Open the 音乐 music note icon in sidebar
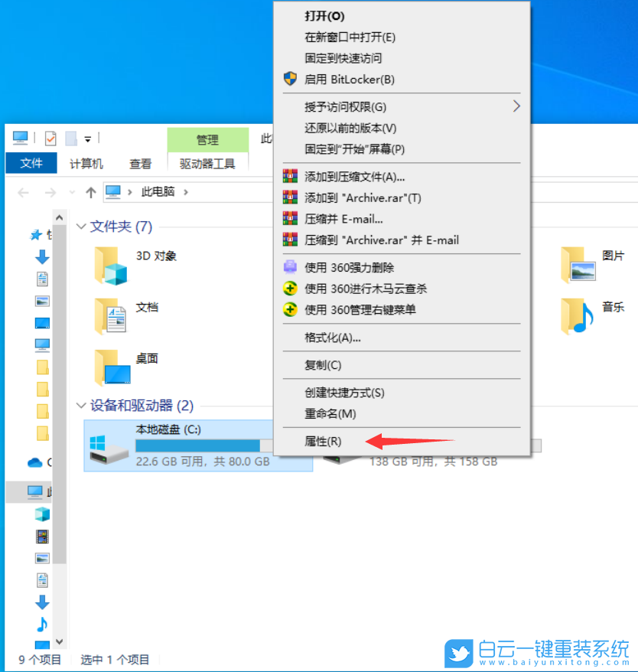This screenshot has width=638, height=672. click(x=42, y=624)
